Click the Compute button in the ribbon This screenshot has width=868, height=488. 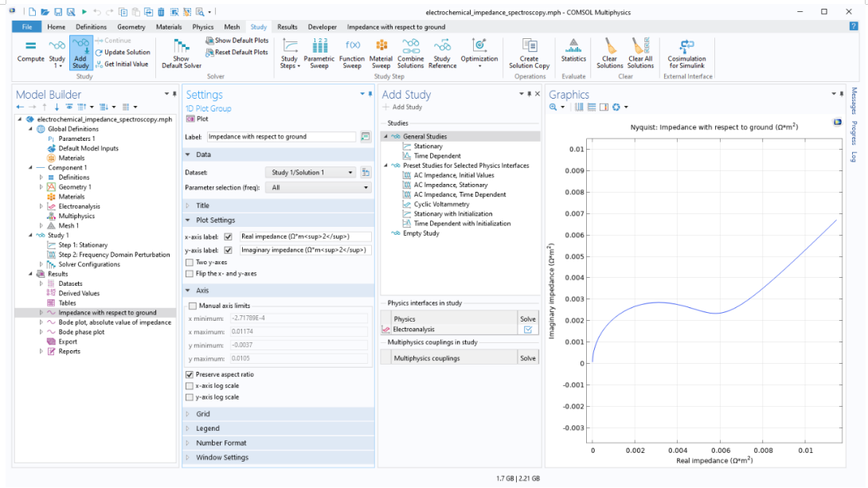[30, 53]
